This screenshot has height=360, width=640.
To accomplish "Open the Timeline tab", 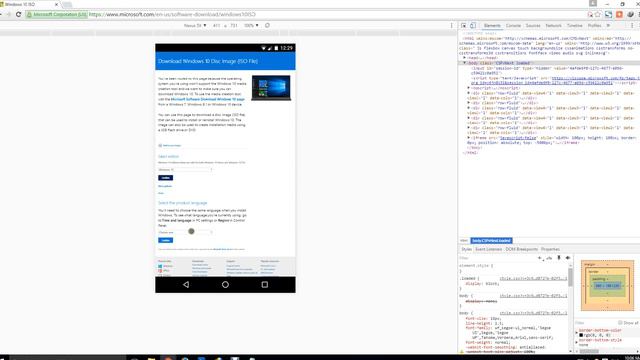I will (x=575, y=25).
